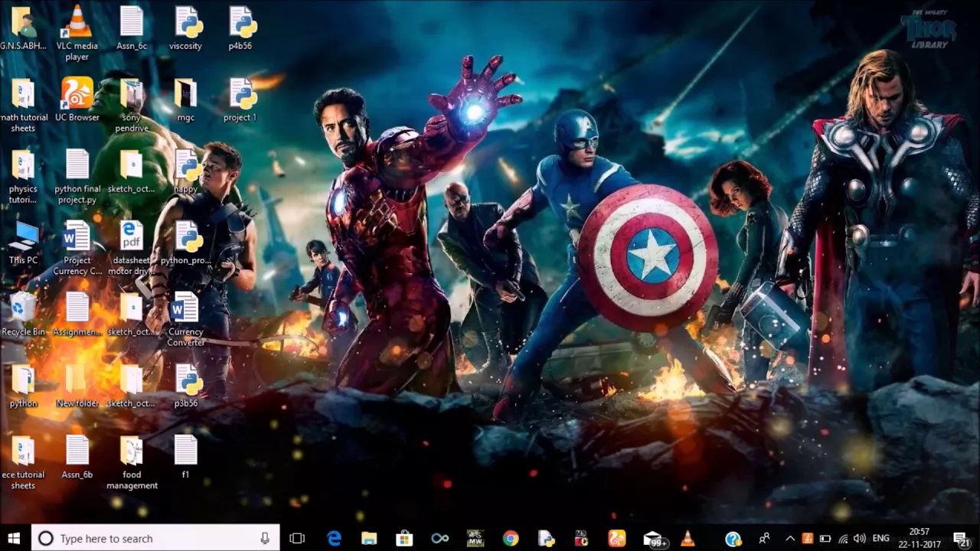This screenshot has width=980, height=551.
Task: Click the 'Type here to search' box
Action: (x=155, y=538)
